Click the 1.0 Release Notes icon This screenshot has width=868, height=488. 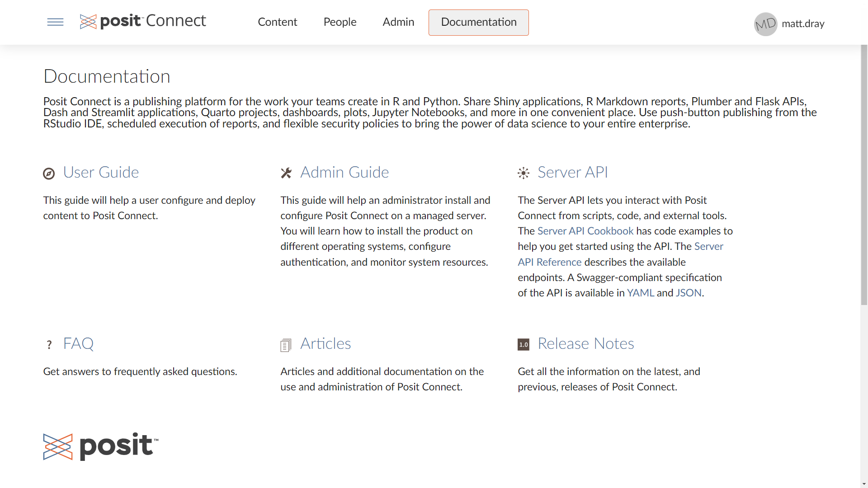[524, 345]
